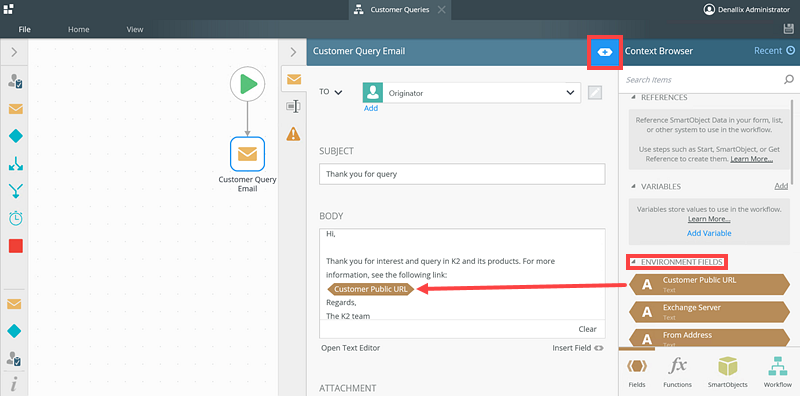The image size is (800, 396).
Task: Collapse the Environment Fields section
Action: pyautogui.click(x=634, y=262)
